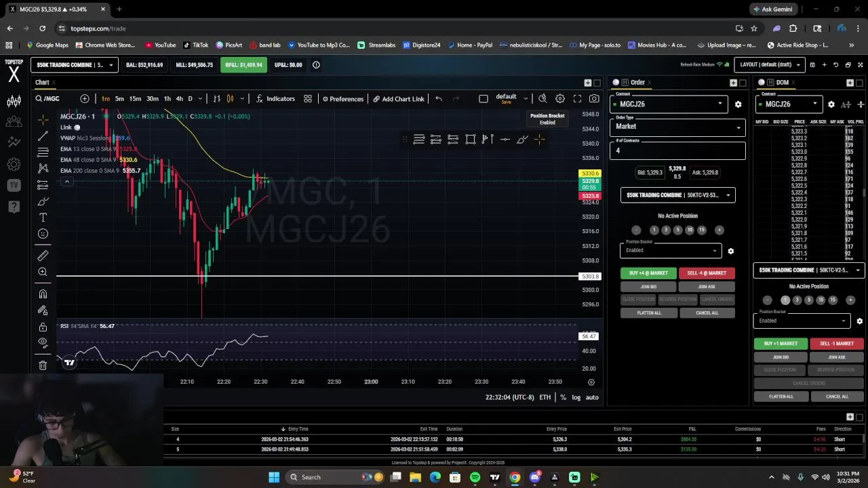The image size is (868, 488).
Task: Switch to the Order panel tab
Action: point(637,83)
